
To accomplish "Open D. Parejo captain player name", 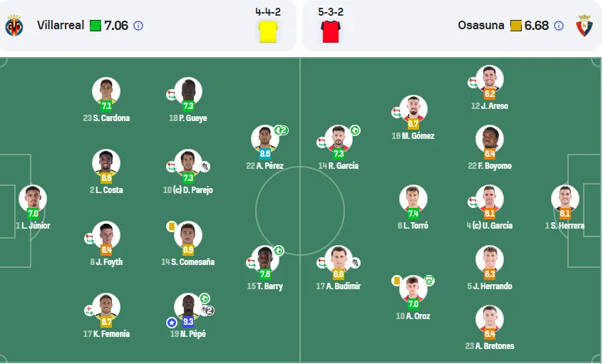I will (188, 190).
